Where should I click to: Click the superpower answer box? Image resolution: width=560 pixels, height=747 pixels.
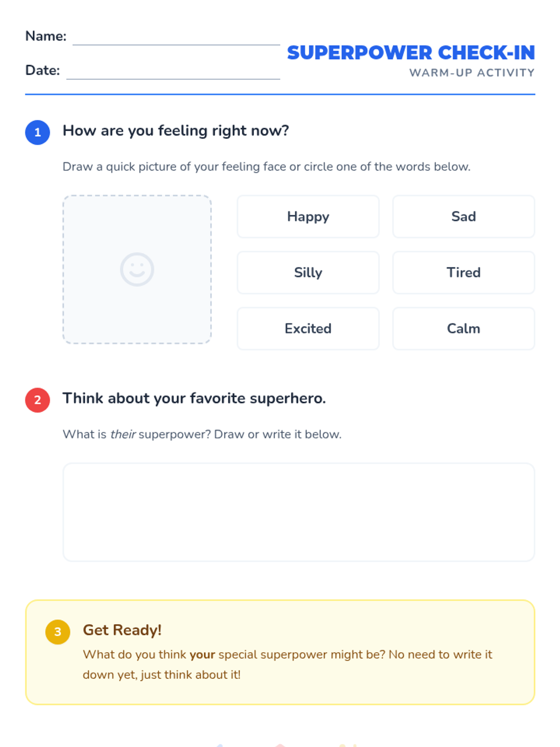click(299, 512)
